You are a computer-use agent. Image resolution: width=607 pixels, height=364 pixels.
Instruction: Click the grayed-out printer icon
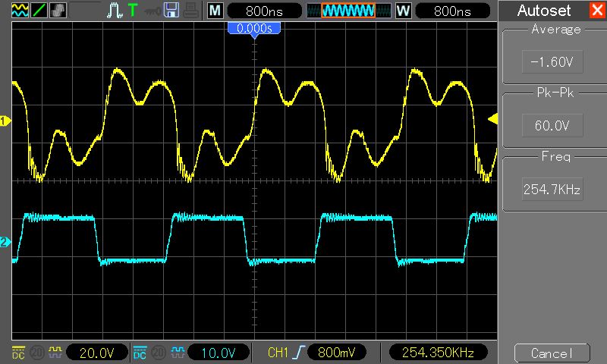point(191,11)
